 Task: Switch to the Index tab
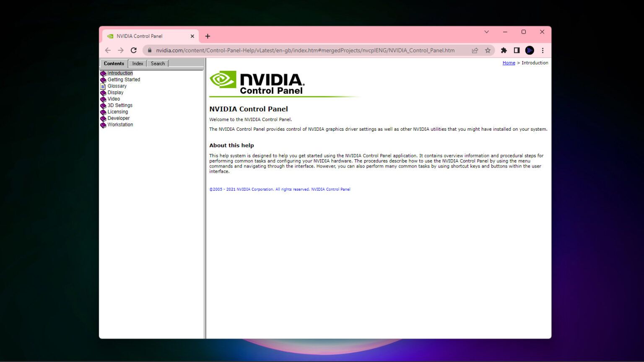[x=137, y=63]
